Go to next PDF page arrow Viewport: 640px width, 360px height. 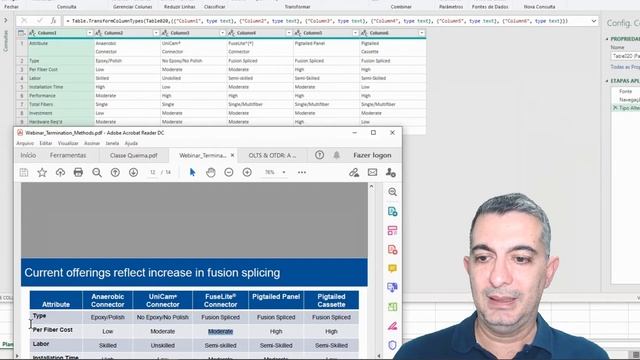(x=133, y=173)
